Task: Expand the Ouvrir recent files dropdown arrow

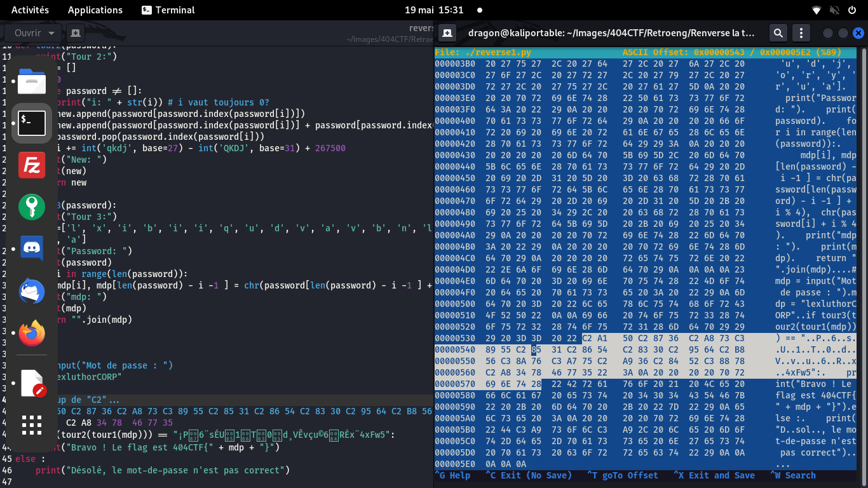Action: [51, 32]
